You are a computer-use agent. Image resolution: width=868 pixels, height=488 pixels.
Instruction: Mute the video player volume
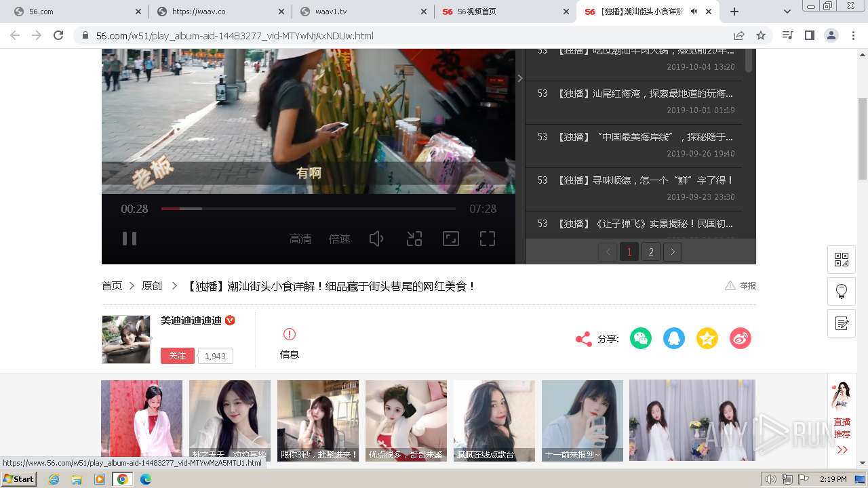click(x=376, y=239)
